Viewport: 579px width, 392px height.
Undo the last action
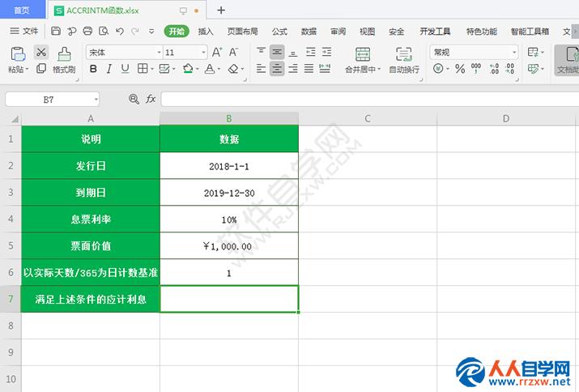120,31
